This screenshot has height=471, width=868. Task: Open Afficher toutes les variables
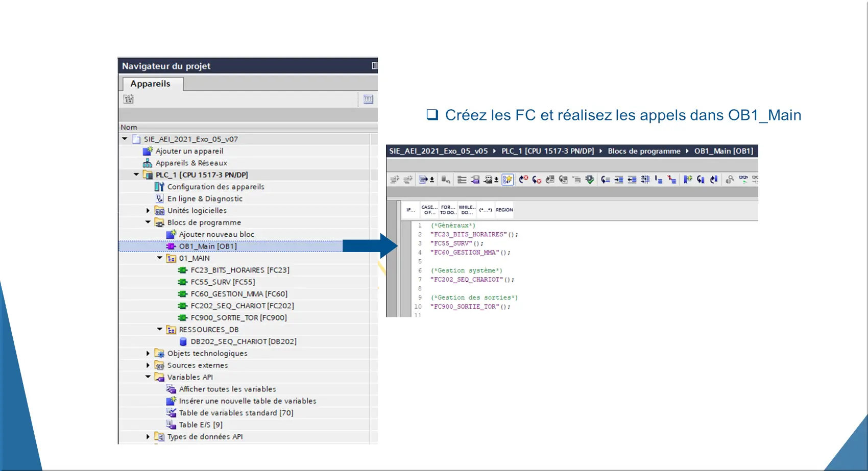point(227,389)
